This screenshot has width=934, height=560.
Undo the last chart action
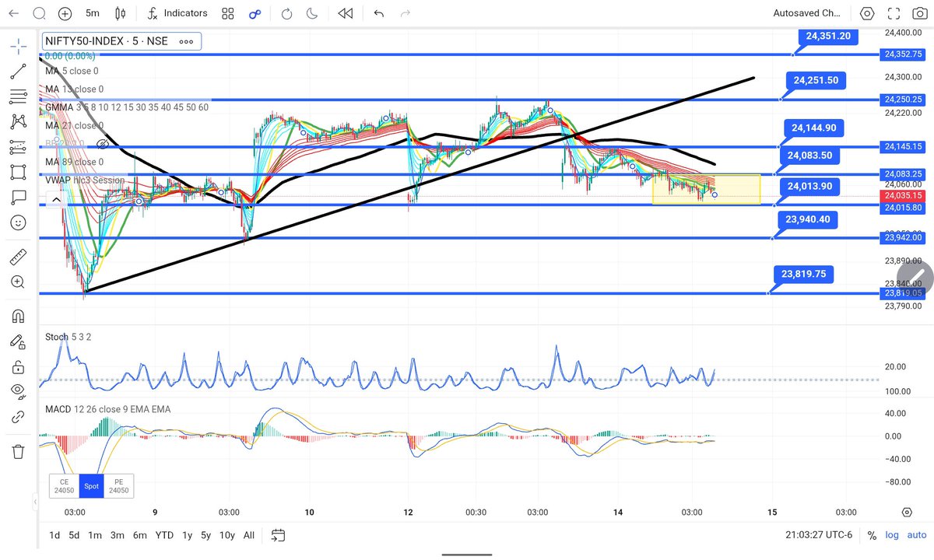click(x=379, y=13)
